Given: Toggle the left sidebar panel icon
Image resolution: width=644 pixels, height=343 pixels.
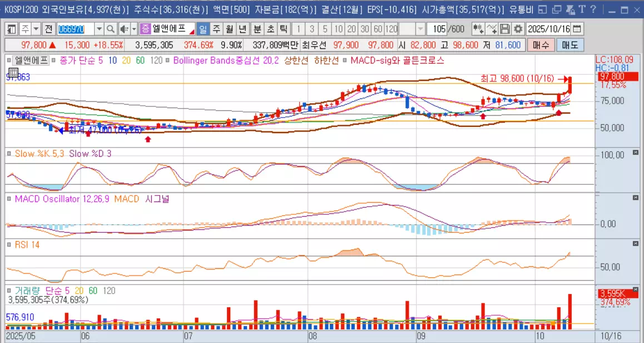Looking at the screenshot, I should click(12, 29).
